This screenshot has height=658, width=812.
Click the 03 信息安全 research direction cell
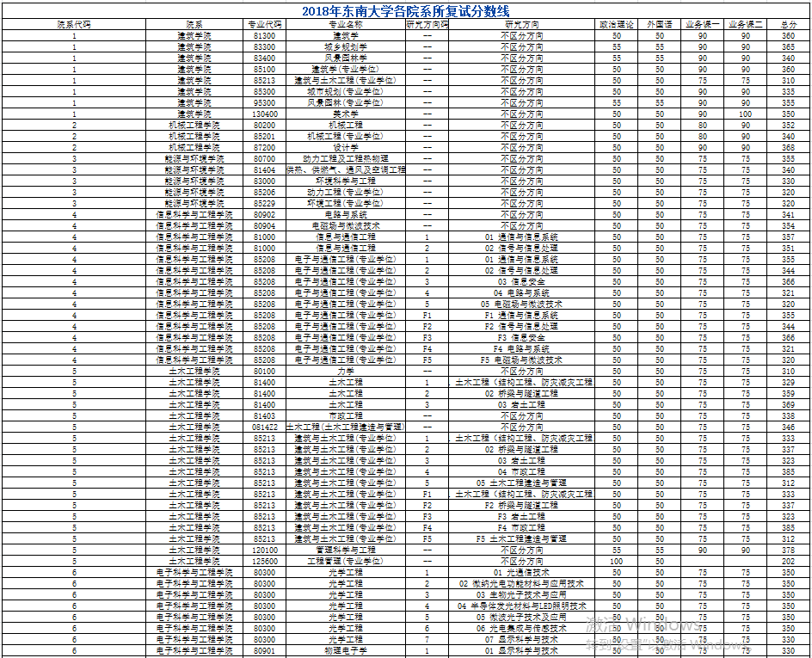coord(521,281)
